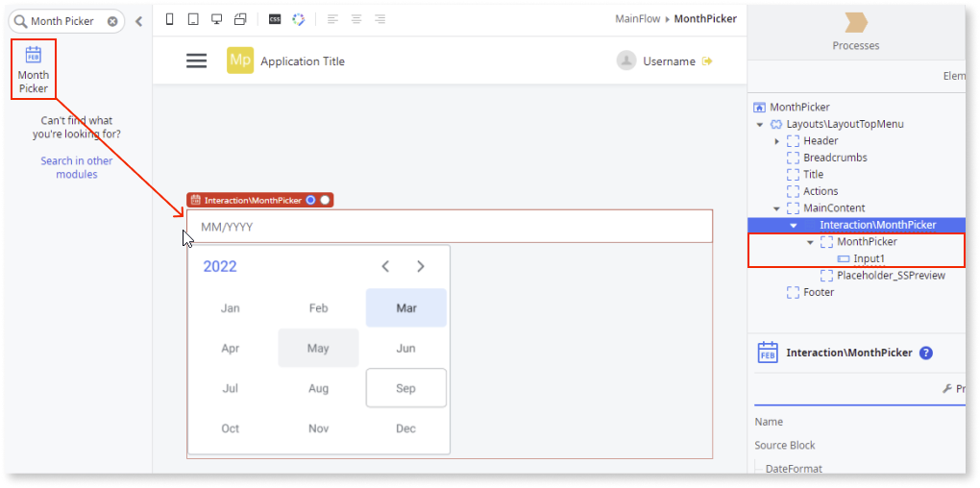Expand the Header node in widget tree
The image size is (980, 488).
(777, 141)
